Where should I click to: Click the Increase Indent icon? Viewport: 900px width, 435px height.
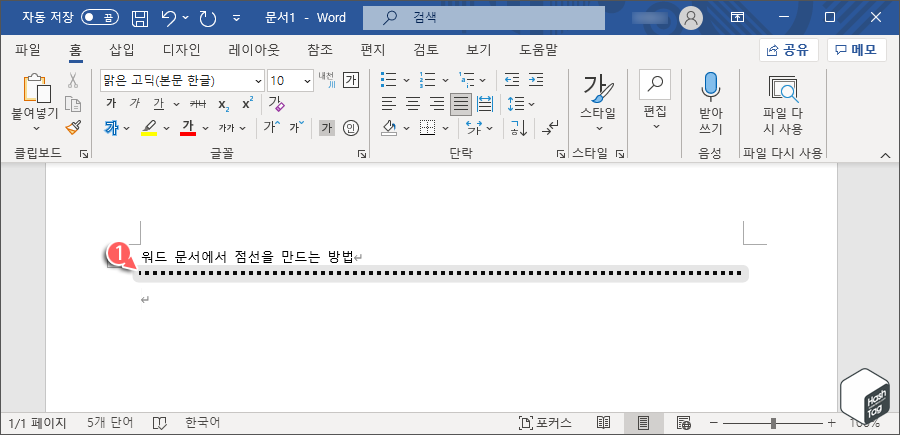[536, 80]
